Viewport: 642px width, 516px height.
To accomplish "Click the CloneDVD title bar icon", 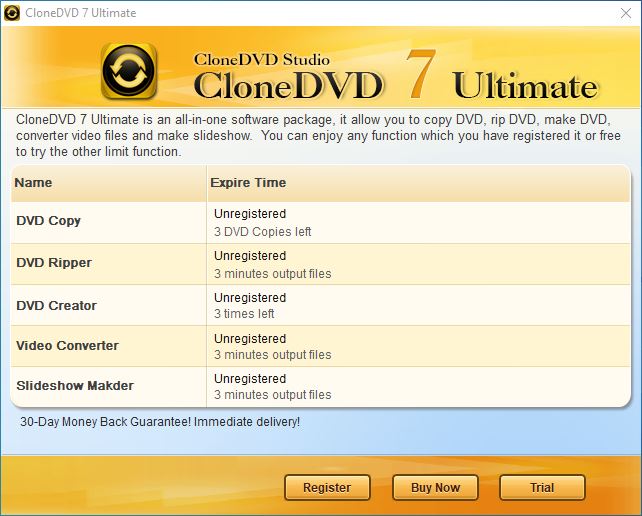I will click(x=11, y=13).
